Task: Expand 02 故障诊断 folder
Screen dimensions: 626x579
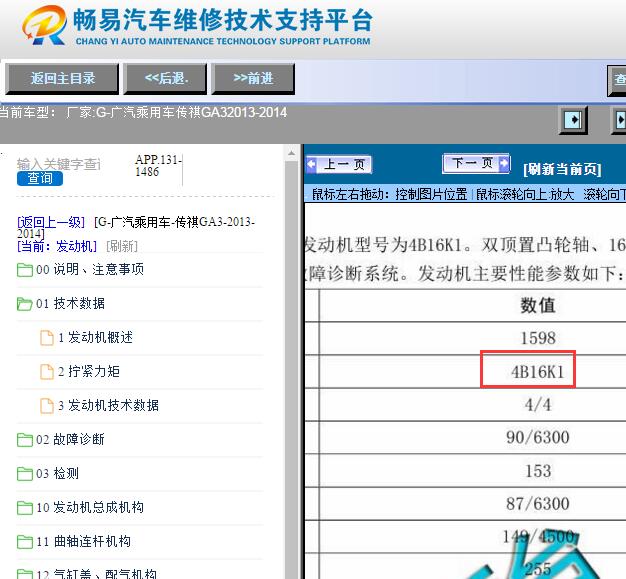Action: coord(70,440)
